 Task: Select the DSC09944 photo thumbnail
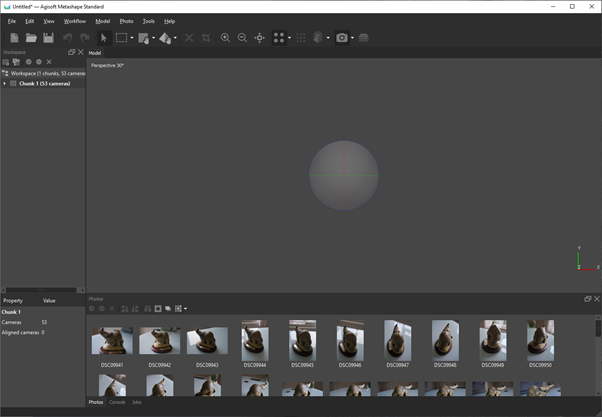[x=255, y=341]
